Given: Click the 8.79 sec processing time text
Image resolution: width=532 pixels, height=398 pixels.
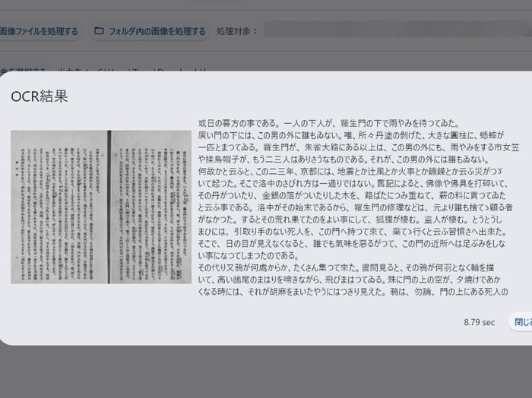Looking at the screenshot, I should pyautogui.click(x=479, y=322).
